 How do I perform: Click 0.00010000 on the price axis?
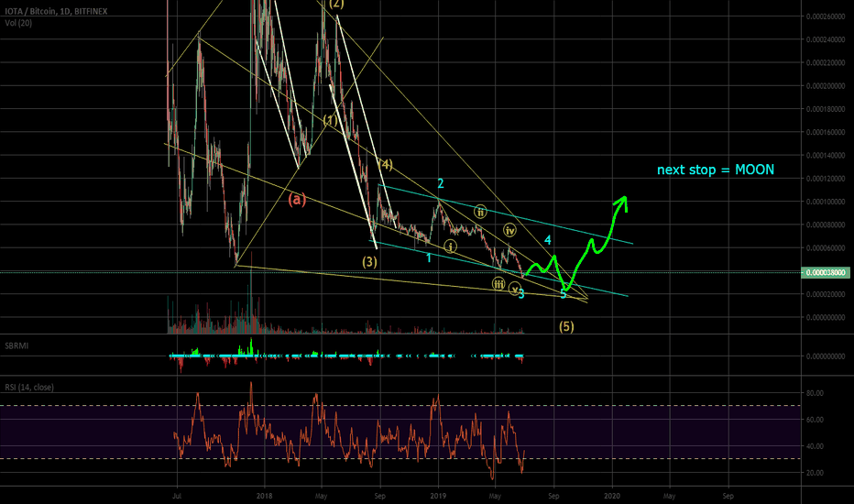pyautogui.click(x=826, y=202)
